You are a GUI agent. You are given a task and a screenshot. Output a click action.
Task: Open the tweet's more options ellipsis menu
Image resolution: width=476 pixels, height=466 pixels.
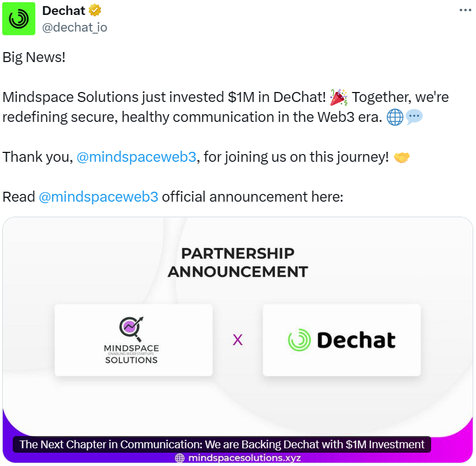465,11
